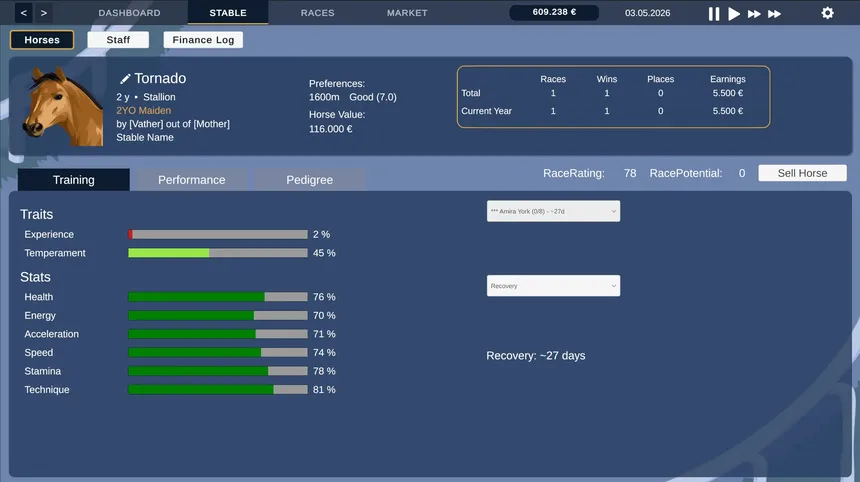Open the Market section
This screenshot has height=482, width=860.
pyautogui.click(x=407, y=13)
